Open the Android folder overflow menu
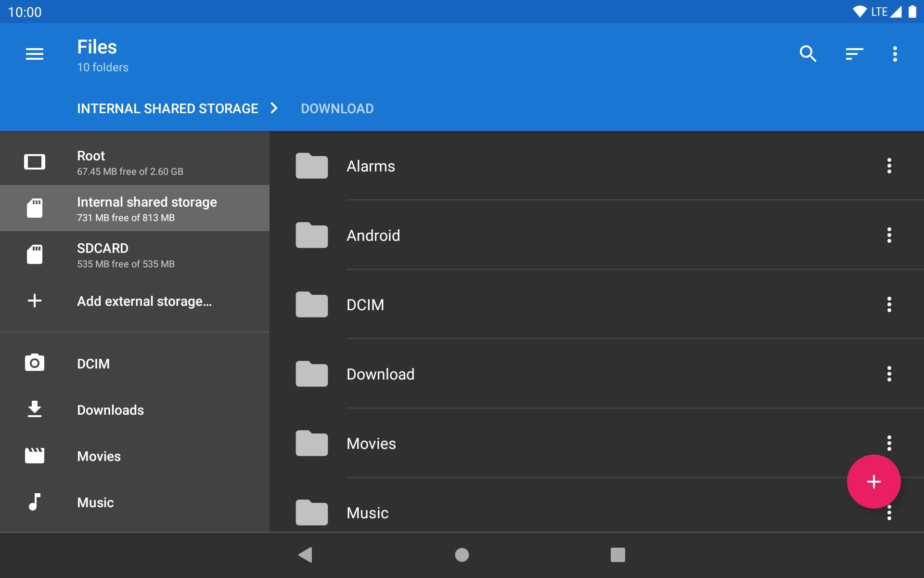 (x=889, y=236)
